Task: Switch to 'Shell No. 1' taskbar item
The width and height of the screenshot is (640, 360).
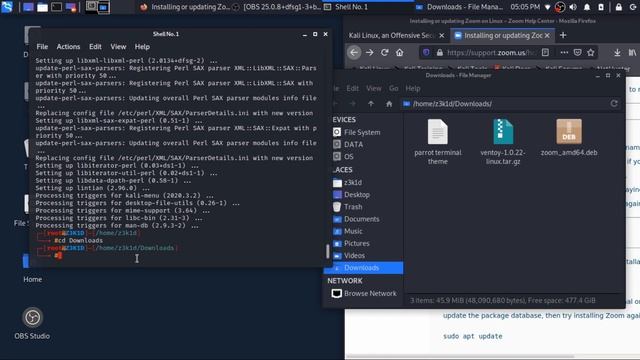Action: coord(346,7)
